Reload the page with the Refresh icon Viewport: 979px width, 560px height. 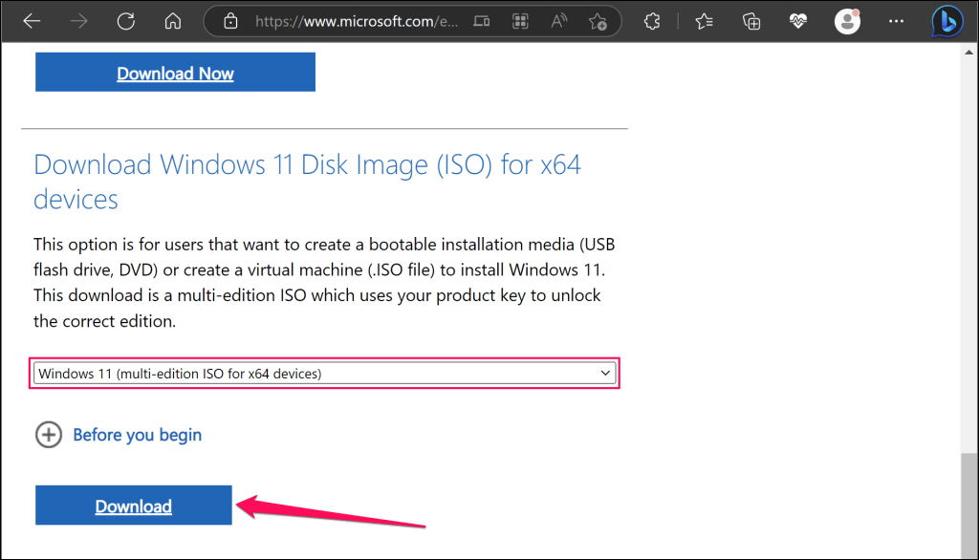[125, 21]
